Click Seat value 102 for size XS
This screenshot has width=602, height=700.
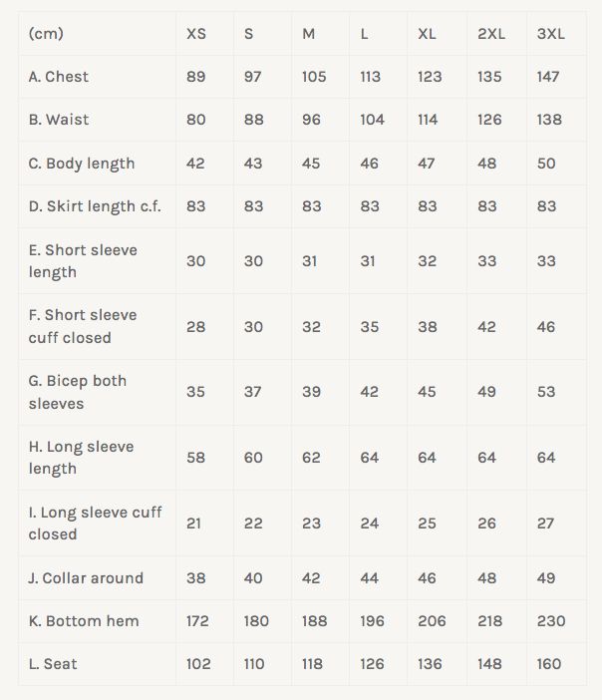point(198,664)
